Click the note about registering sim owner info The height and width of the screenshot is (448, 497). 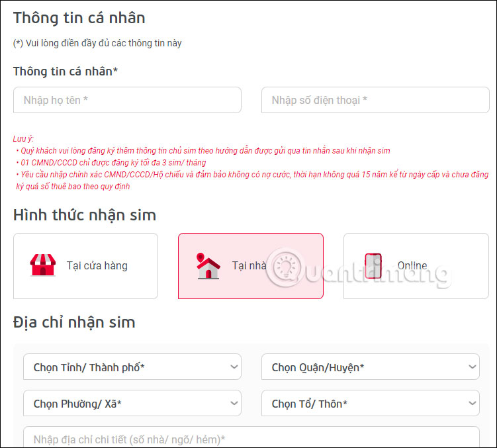(x=204, y=151)
